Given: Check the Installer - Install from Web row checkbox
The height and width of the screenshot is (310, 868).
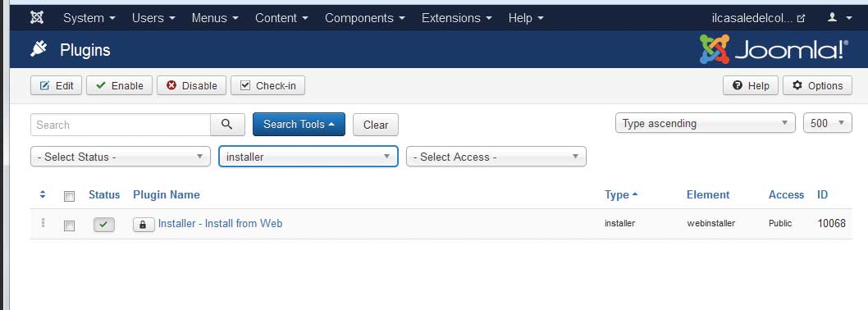Looking at the screenshot, I should pos(69,226).
